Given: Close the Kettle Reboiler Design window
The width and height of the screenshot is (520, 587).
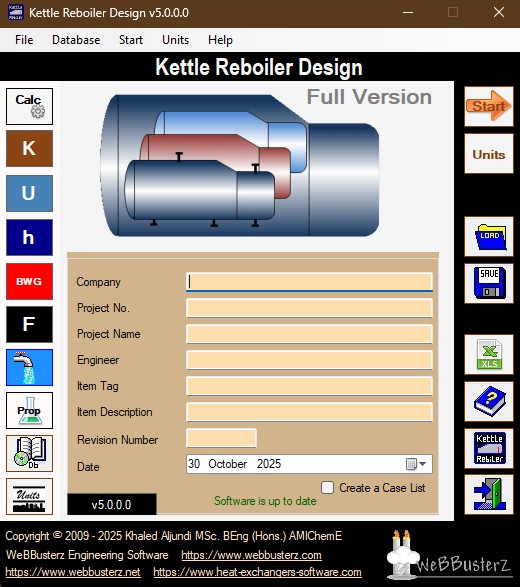Looking at the screenshot, I should point(499,12).
